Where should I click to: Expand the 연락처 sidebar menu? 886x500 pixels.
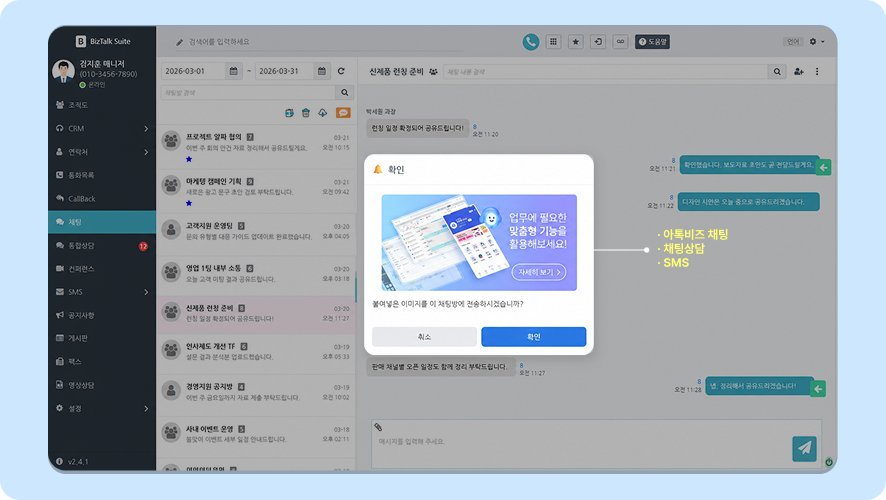(102, 152)
